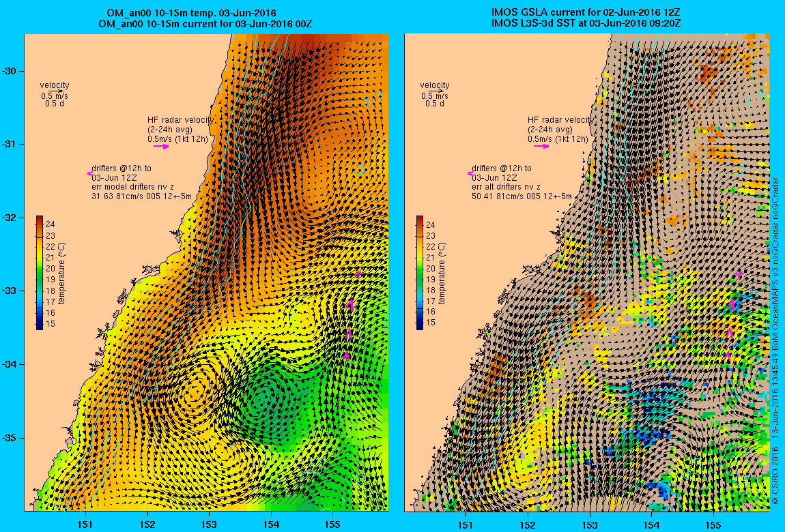Click the '154' longitude label under IMOS GSLA panel
785x532 pixels.
[651, 525]
